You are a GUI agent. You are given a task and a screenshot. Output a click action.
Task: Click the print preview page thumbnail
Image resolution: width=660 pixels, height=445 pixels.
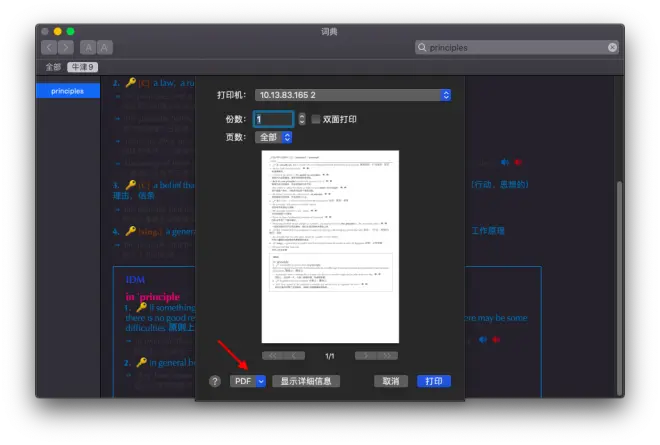click(330, 247)
